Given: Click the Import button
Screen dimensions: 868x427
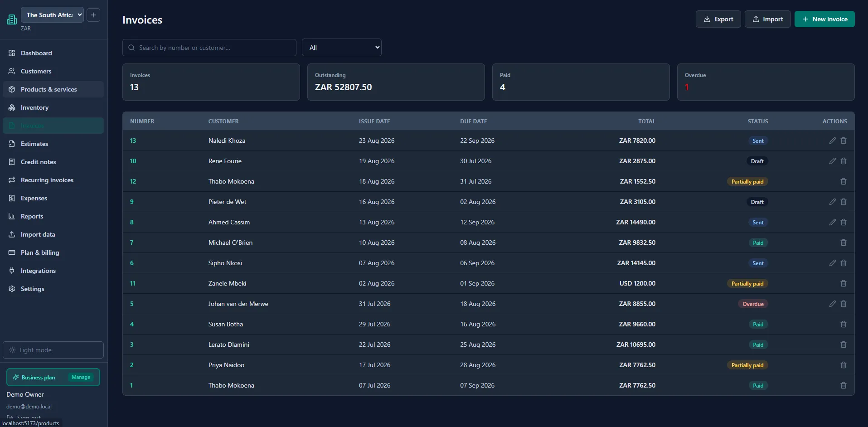Looking at the screenshot, I should [x=767, y=19].
